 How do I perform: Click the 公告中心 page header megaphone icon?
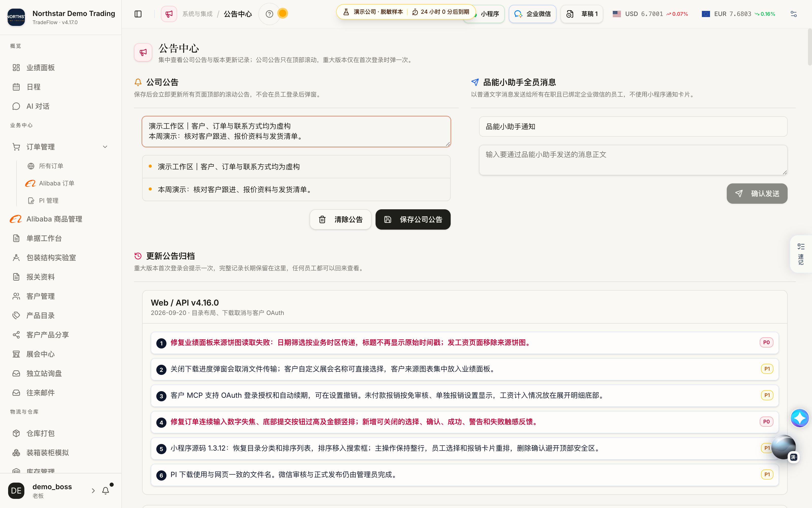(143, 52)
